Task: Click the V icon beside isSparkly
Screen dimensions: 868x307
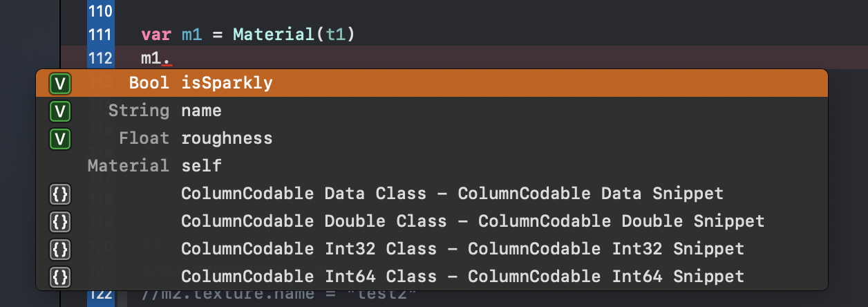Action: coord(61,84)
